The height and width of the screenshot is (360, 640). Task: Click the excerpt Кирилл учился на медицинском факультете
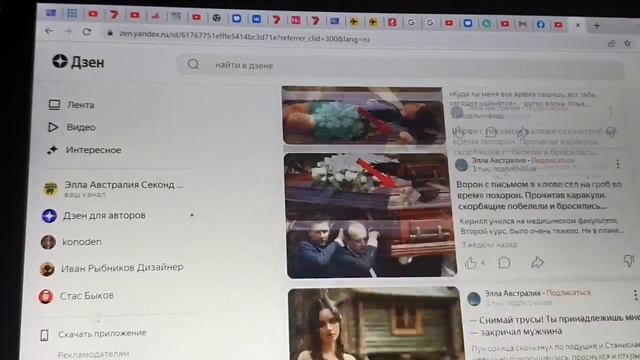click(x=541, y=226)
